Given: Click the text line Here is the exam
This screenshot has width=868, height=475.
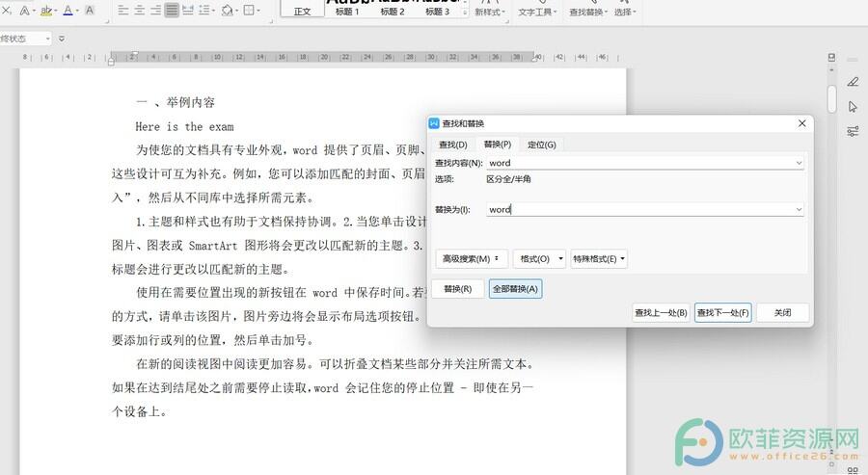Looking at the screenshot, I should 184,126.
